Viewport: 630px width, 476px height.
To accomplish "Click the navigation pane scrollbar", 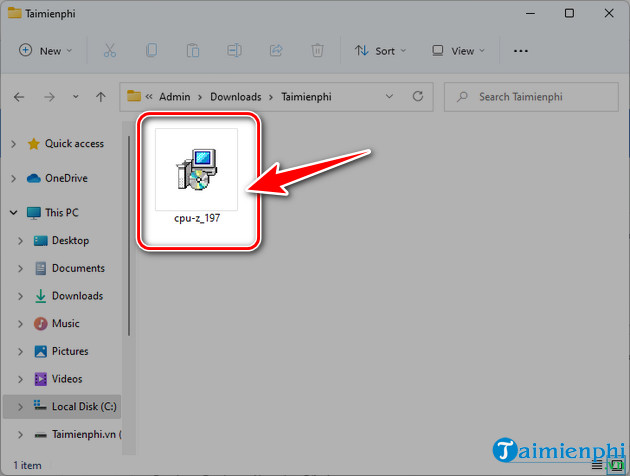I will coord(129,235).
